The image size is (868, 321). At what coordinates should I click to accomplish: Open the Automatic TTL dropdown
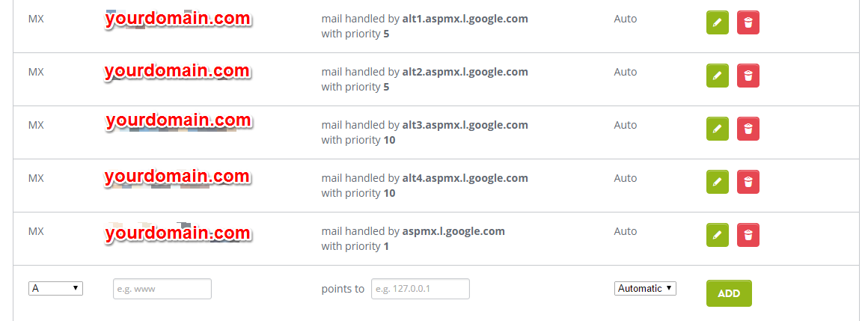(x=645, y=288)
